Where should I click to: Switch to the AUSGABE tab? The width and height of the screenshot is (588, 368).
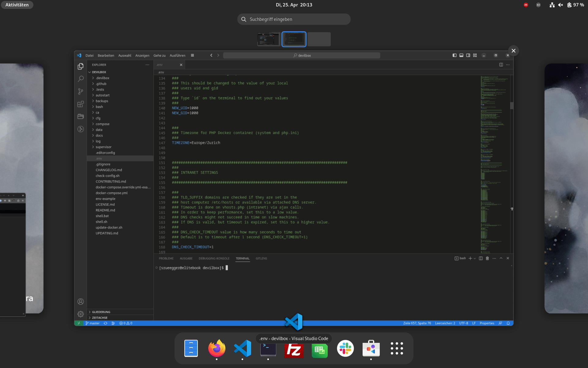(x=186, y=259)
